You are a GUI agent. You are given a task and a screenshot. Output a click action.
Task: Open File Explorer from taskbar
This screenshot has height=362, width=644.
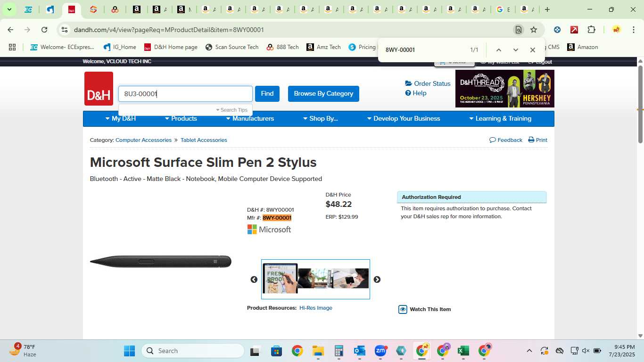318,351
